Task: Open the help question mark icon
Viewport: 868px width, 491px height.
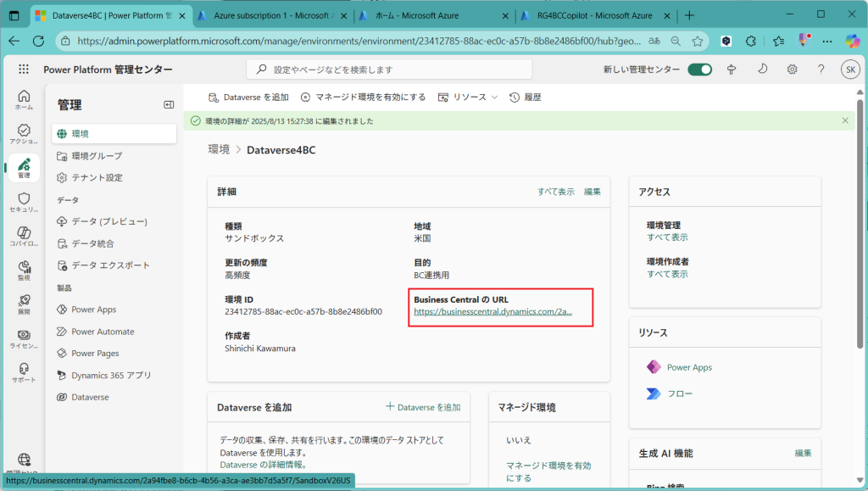Action: tap(821, 70)
